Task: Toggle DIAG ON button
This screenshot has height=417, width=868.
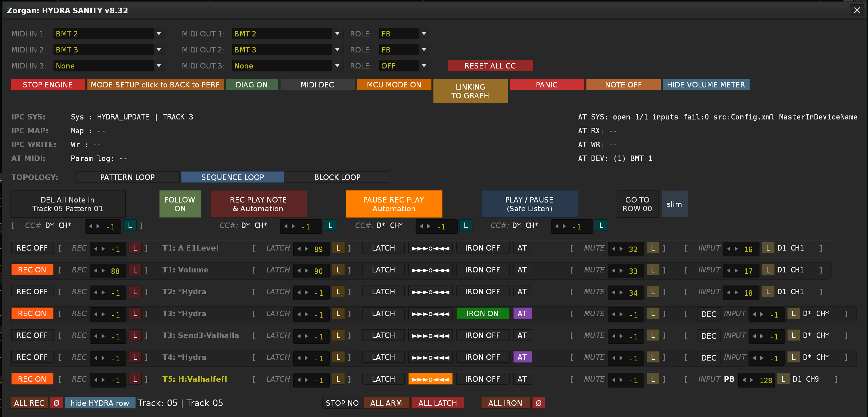Action: [252, 85]
